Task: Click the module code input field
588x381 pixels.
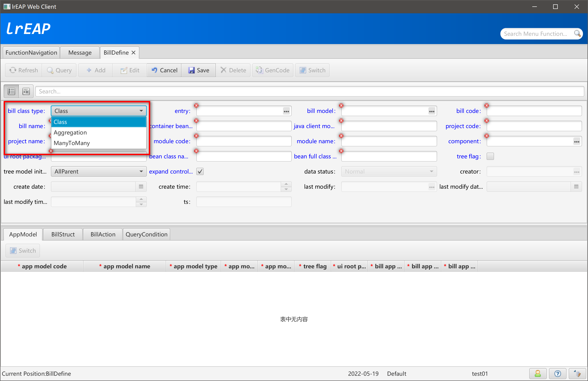Action: [244, 141]
